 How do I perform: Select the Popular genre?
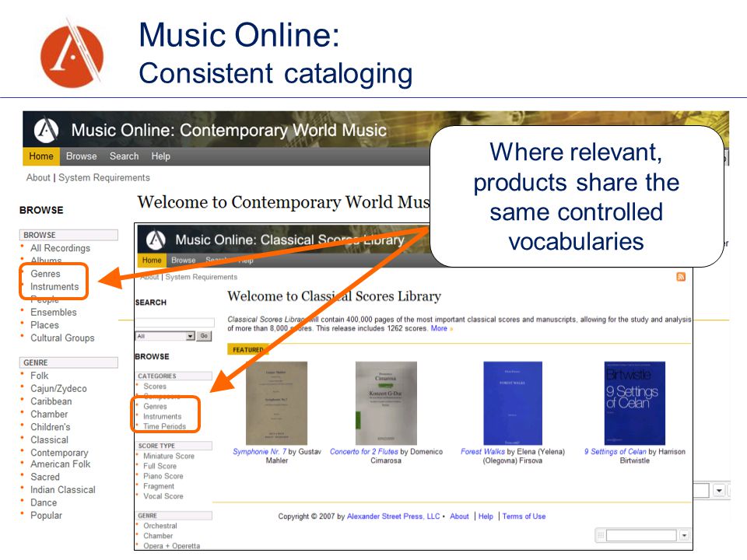pyautogui.click(x=46, y=516)
